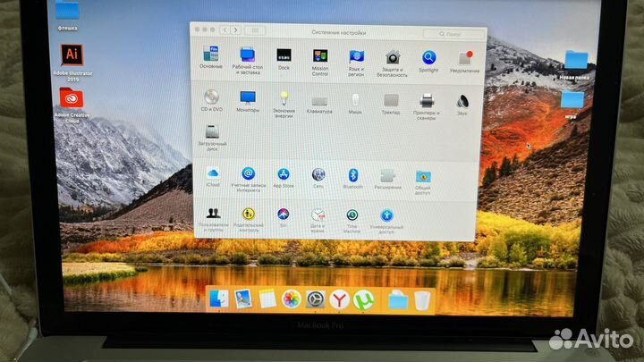Open Мышь (Mouse) preferences
Screen dimensions: 644x362
coord(355,100)
